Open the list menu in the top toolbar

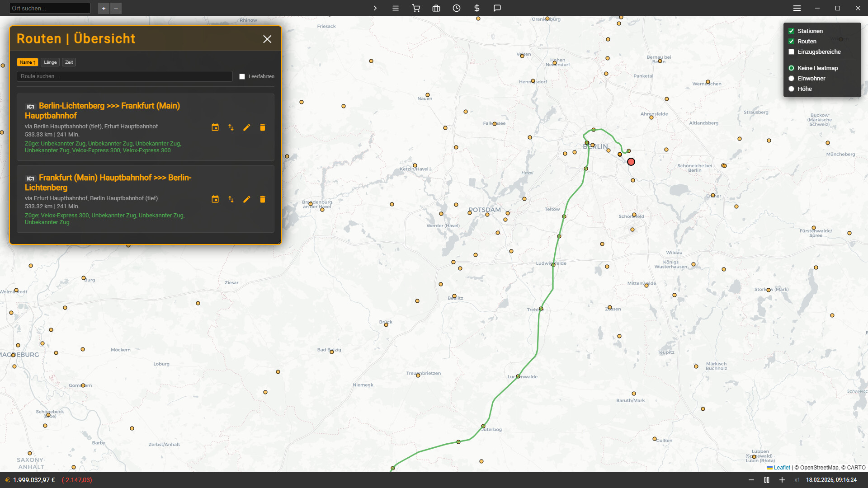(396, 8)
